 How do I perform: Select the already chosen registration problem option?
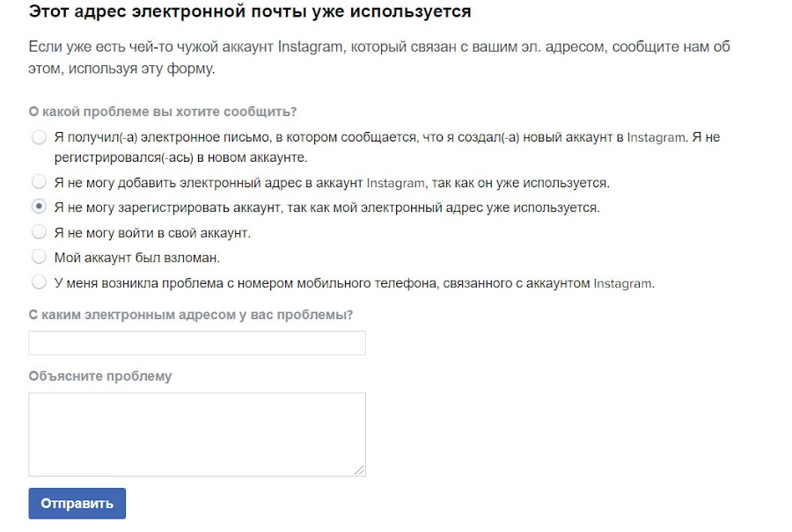pos(39,206)
